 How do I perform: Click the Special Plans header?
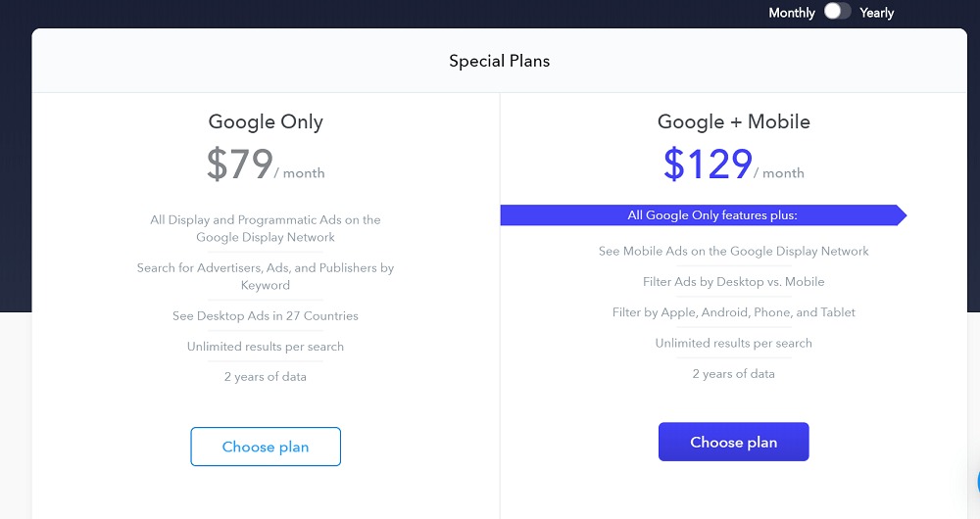(499, 61)
